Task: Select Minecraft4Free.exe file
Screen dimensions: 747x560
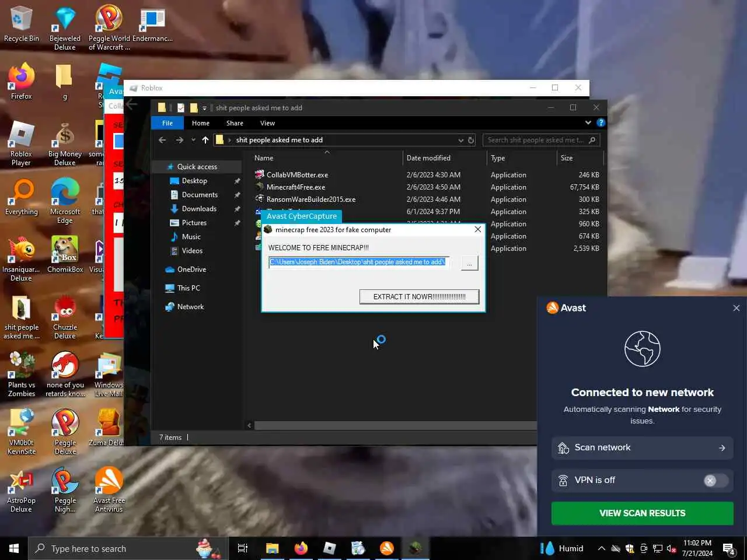Action: pos(296,187)
